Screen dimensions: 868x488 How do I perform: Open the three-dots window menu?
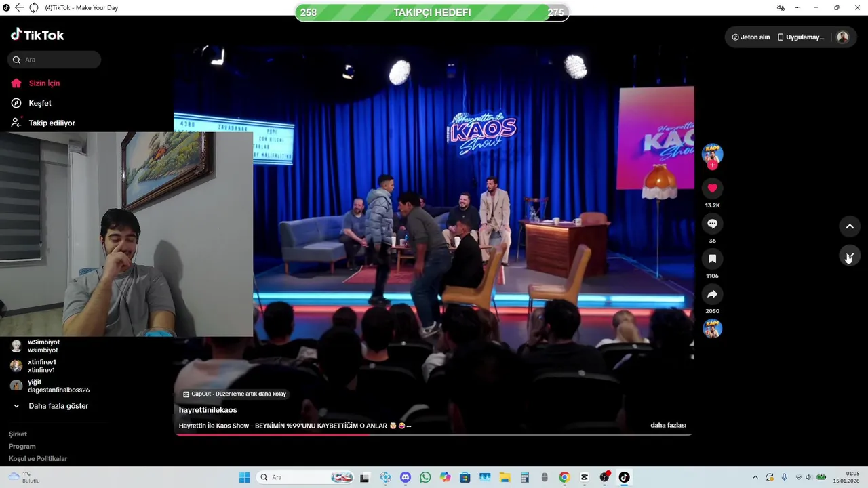coord(797,7)
